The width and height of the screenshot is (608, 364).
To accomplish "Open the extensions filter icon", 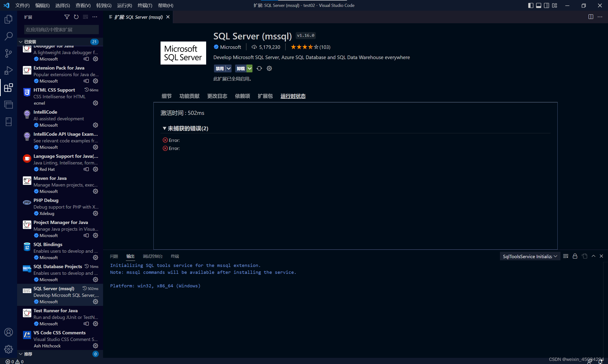I will tap(66, 17).
